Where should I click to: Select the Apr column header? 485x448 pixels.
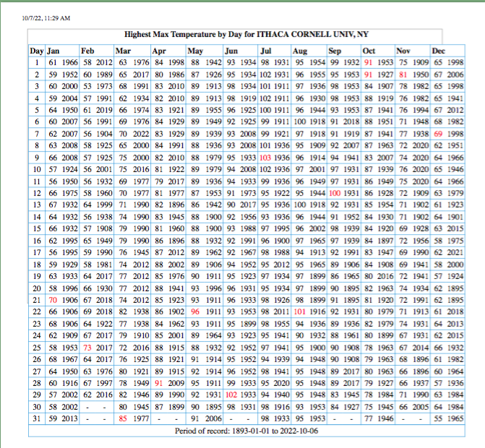159,51
